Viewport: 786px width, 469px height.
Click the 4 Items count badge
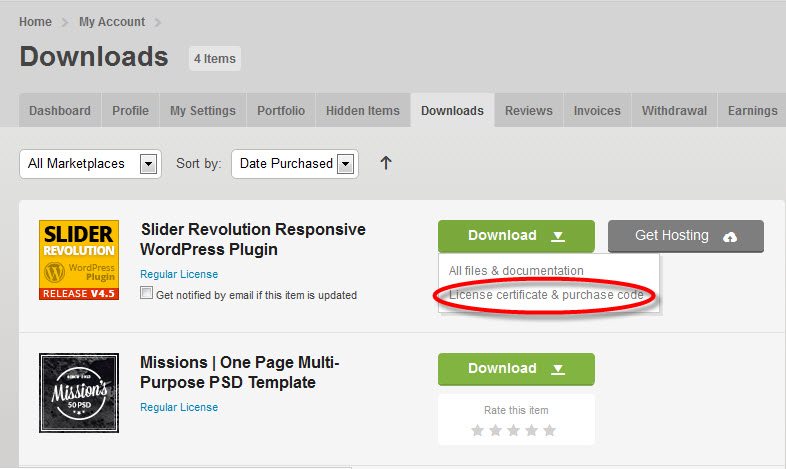tap(215, 59)
